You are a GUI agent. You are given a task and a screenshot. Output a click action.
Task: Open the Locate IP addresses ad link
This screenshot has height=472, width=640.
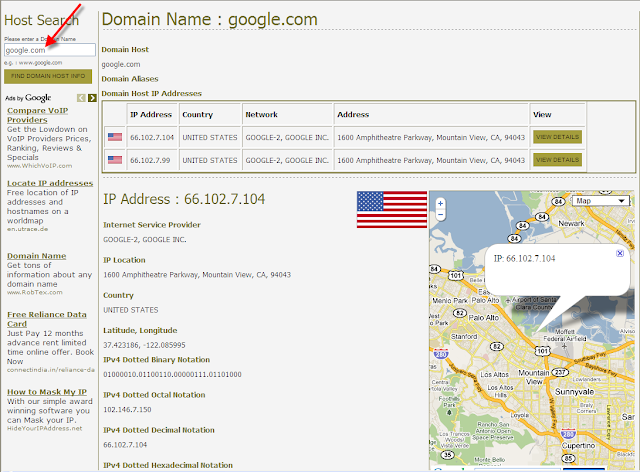tap(50, 183)
